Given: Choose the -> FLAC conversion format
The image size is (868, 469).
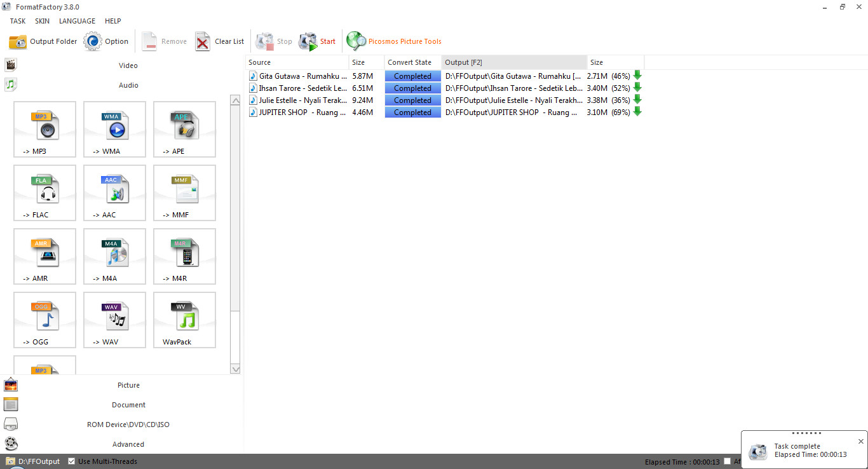Looking at the screenshot, I should point(44,193).
